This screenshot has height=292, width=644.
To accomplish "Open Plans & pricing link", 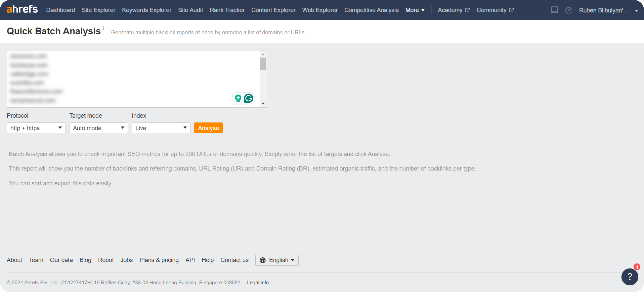I will tap(159, 260).
